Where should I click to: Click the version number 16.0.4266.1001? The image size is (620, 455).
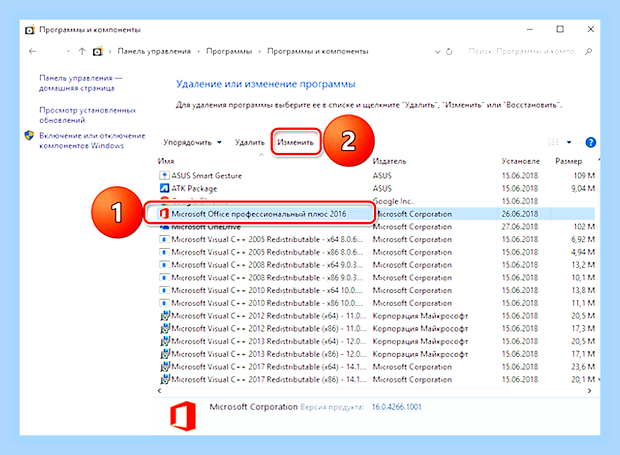point(397,407)
